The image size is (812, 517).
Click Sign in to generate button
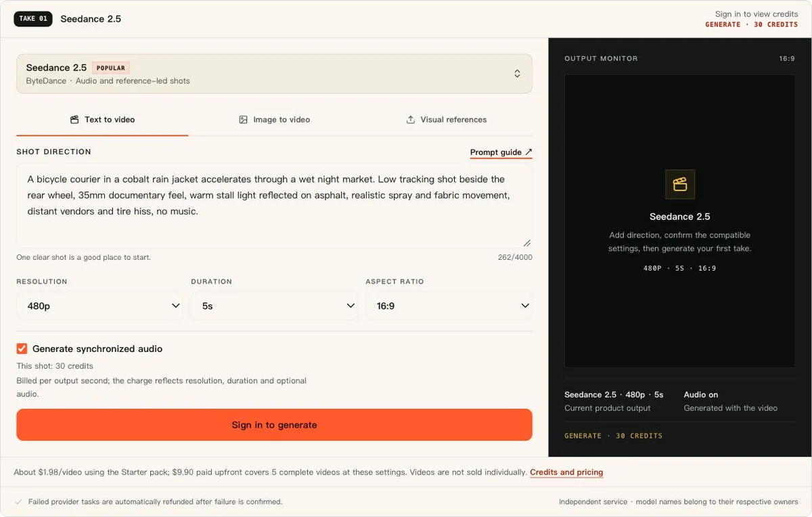[x=274, y=425]
